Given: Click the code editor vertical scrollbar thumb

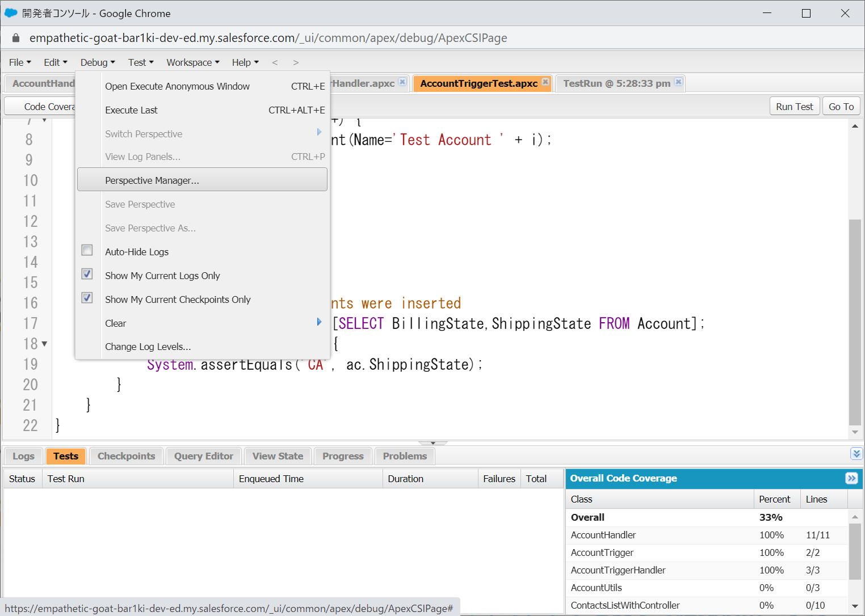Looking at the screenshot, I should 855,322.
